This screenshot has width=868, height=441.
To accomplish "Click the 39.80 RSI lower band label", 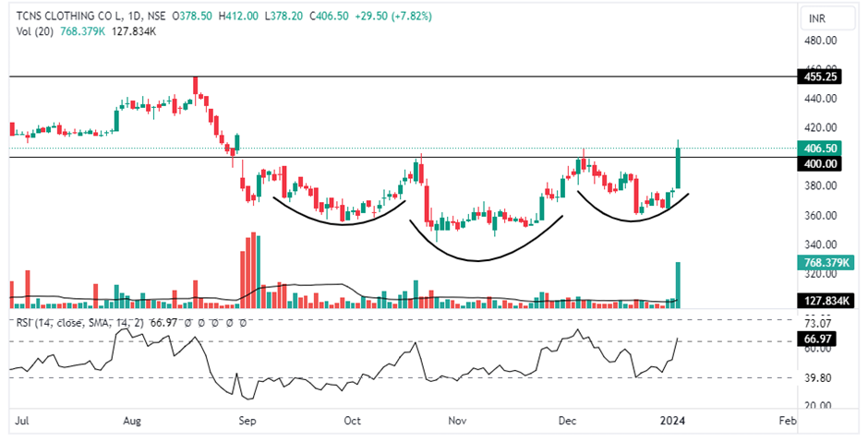I will tap(820, 377).
